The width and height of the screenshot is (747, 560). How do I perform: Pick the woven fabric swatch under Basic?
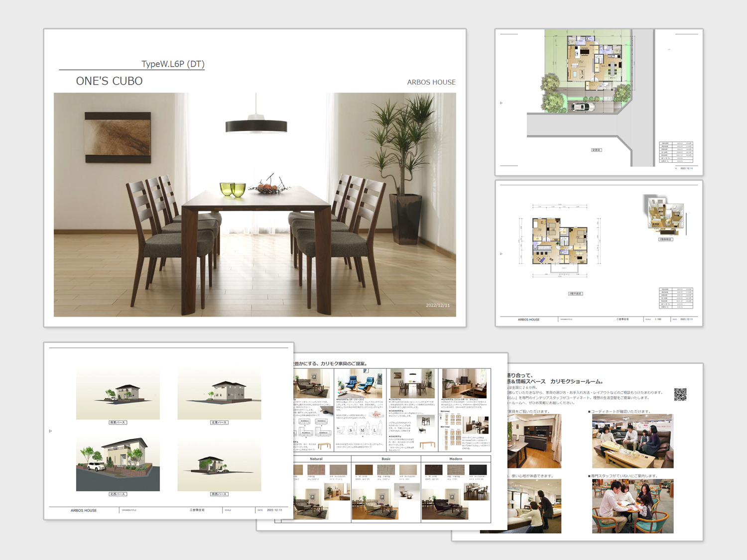pos(386,469)
